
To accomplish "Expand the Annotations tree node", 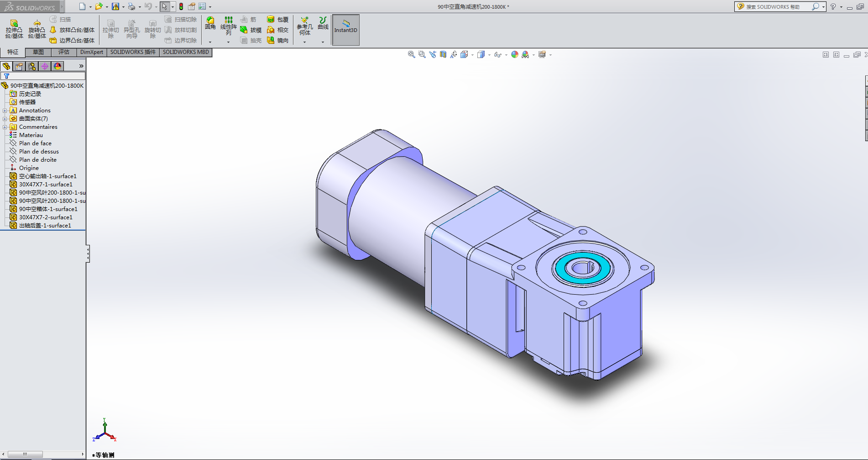I will click(x=5, y=111).
